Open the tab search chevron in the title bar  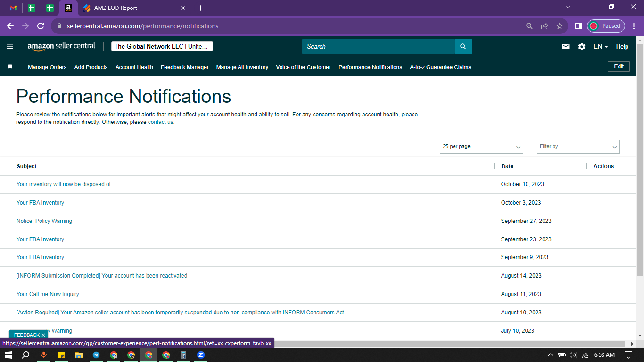(568, 7)
